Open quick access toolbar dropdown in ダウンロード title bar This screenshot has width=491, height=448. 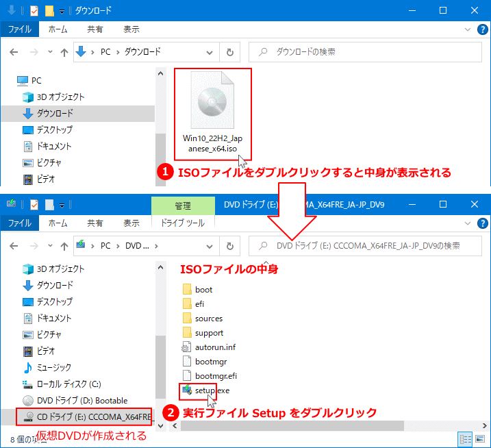point(62,12)
